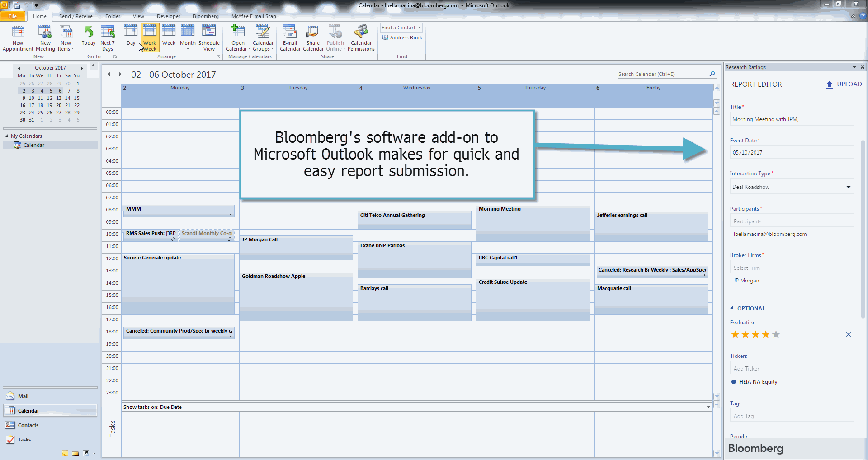Create a New Appointment
The width and height of the screenshot is (868, 460).
pos(18,38)
